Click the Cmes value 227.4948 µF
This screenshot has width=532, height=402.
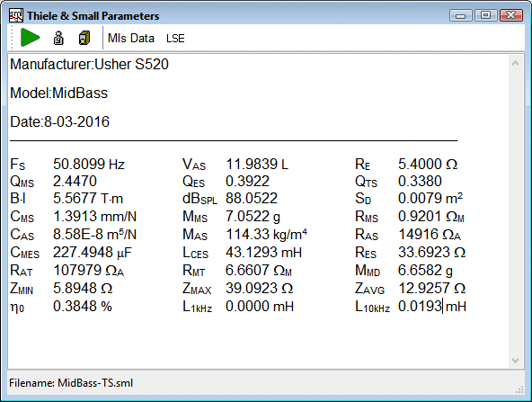click(93, 253)
